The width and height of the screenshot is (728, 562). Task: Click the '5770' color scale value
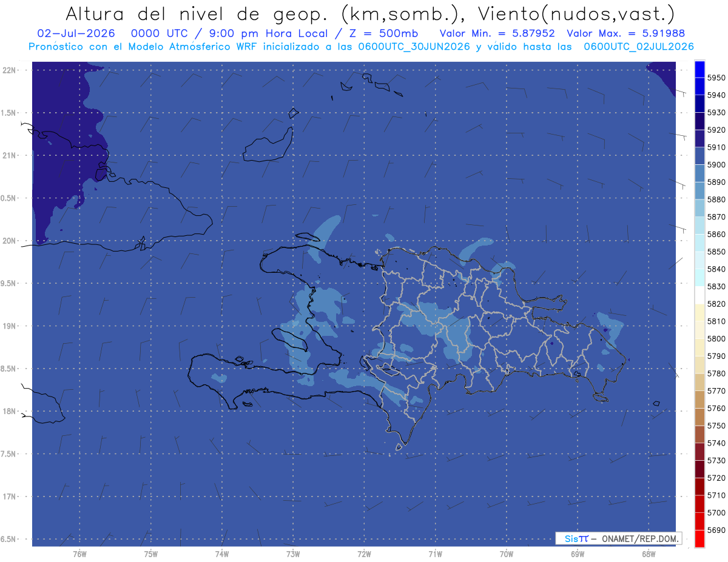716,390
